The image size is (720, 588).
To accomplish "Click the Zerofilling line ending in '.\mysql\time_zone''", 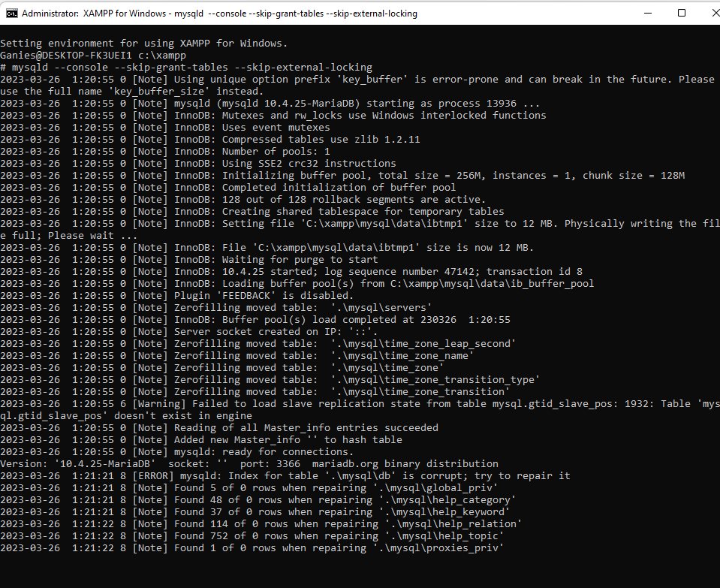I will [221, 367].
